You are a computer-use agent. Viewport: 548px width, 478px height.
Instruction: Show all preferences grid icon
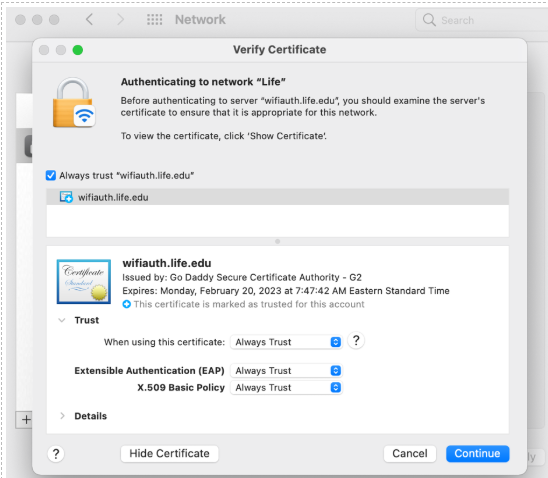[x=154, y=20]
